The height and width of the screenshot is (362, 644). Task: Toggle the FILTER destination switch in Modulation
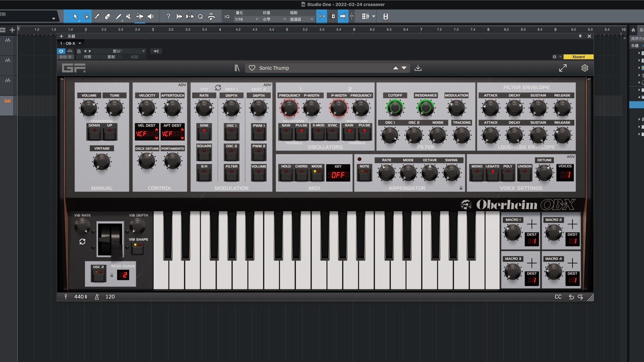pyautogui.click(x=231, y=175)
